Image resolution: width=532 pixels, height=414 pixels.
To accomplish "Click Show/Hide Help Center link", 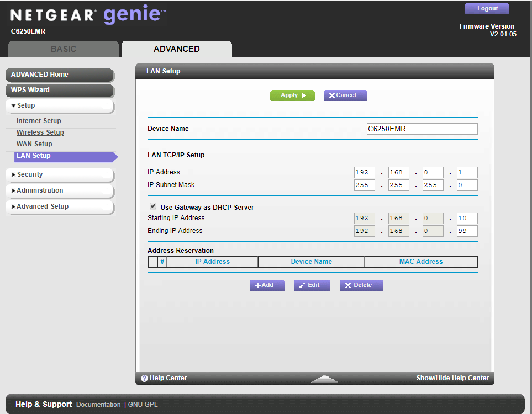I will pyautogui.click(x=452, y=378).
